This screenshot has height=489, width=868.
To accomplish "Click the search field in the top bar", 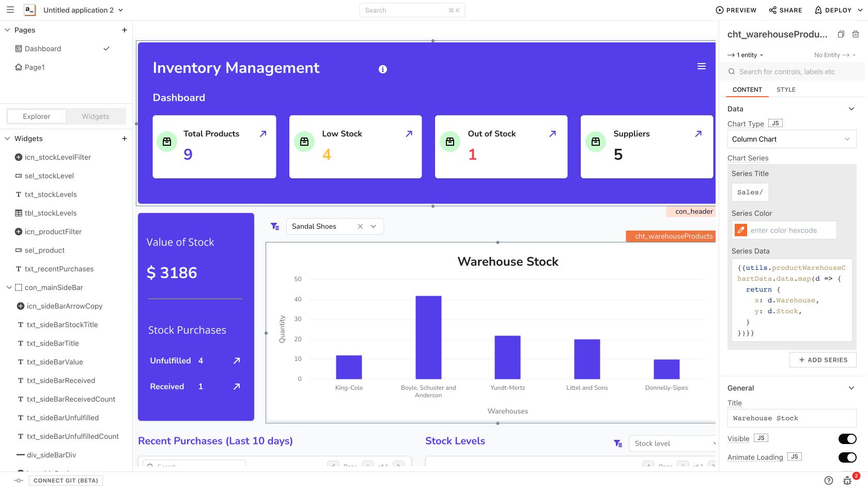I will point(412,10).
